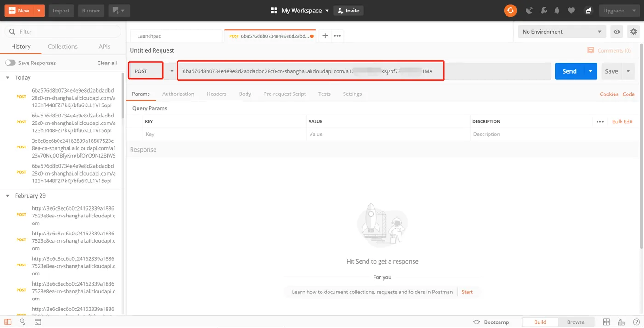Open the user avatar menu
Image resolution: width=644 pixels, height=328 pixels.
click(x=588, y=10)
